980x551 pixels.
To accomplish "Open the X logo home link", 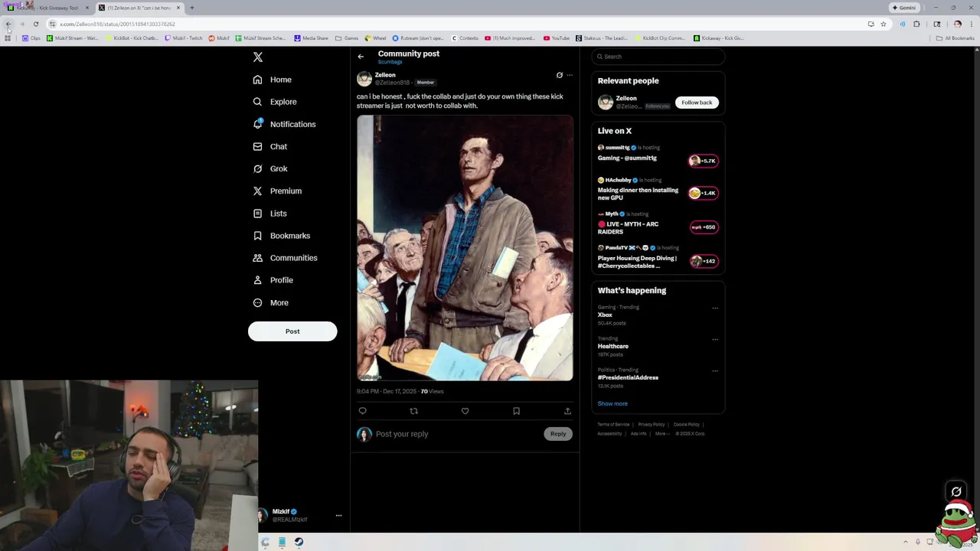I will (258, 57).
